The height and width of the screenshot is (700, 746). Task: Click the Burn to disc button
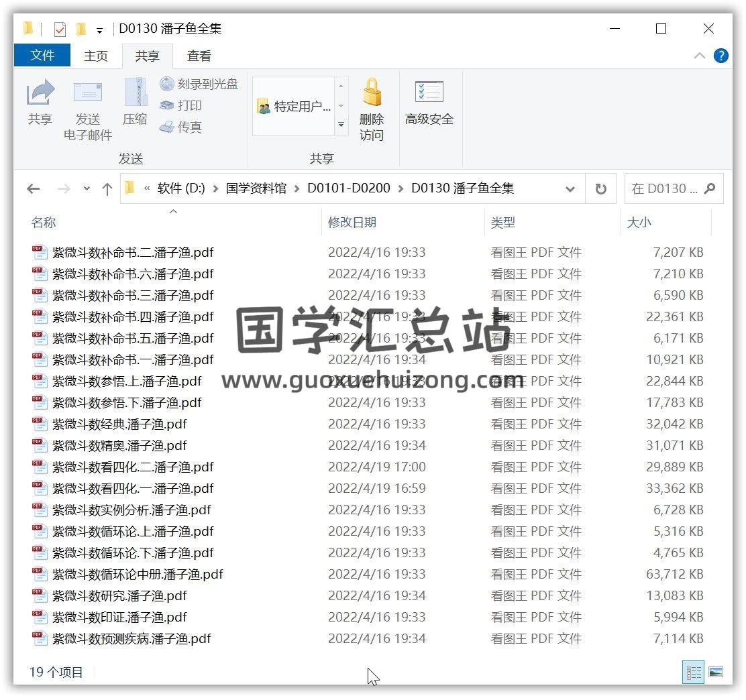(x=199, y=84)
